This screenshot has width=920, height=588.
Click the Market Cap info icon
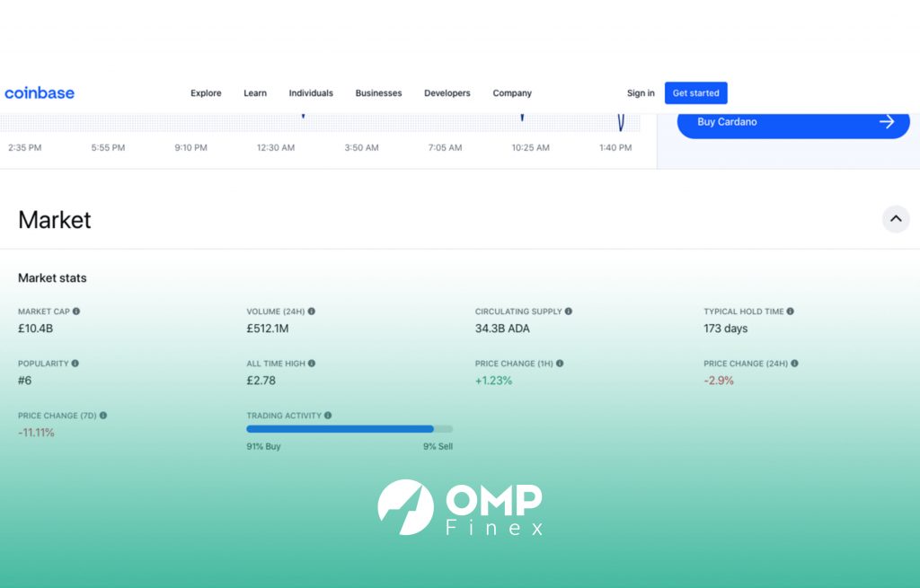point(76,312)
